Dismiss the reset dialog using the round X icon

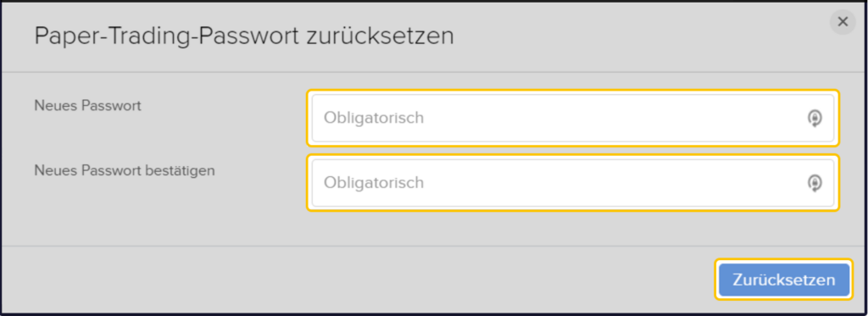pyautogui.click(x=843, y=22)
